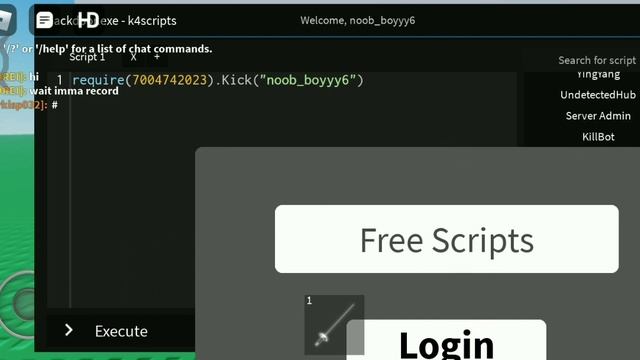640x360 pixels.
Task: Select UndetectedHub script in list
Action: pyautogui.click(x=598, y=95)
